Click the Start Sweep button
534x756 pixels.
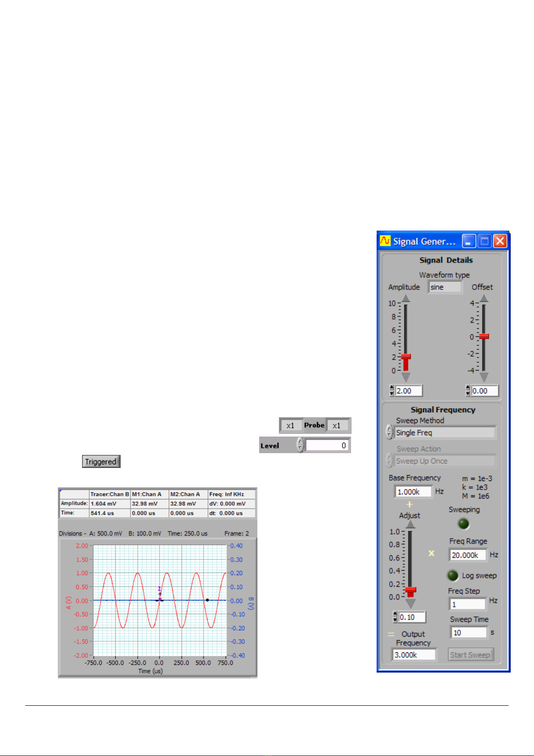(470, 655)
